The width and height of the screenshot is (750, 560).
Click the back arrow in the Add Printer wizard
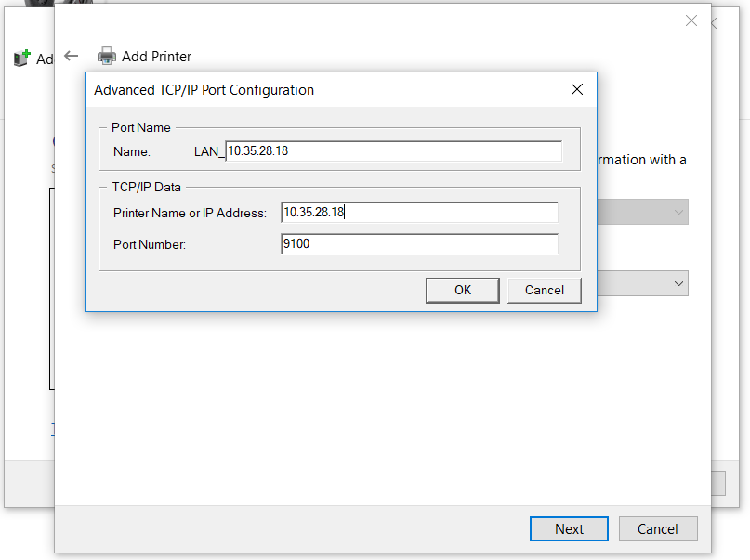click(x=71, y=56)
